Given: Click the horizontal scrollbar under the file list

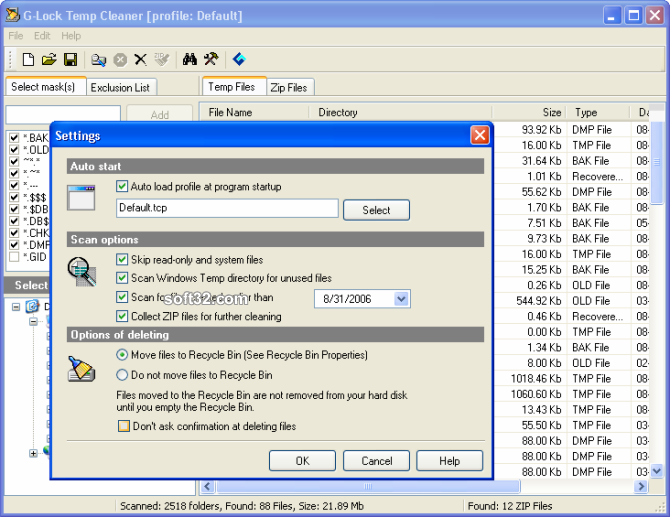Looking at the screenshot, I should tap(420, 487).
